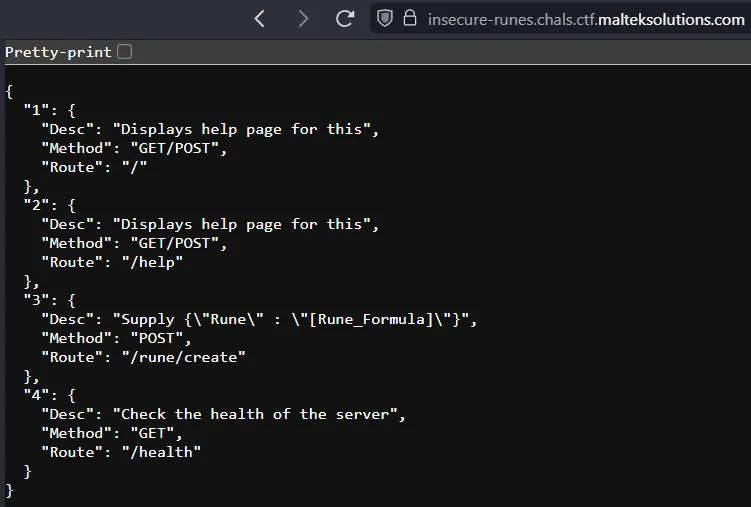Click the "GET" method value of entry 4
The image size is (751, 507).
click(x=152, y=433)
